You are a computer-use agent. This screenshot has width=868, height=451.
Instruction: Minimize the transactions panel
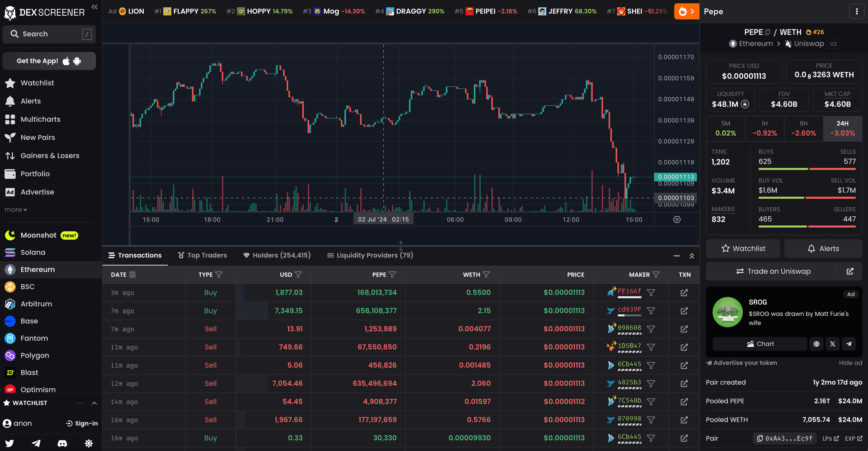(x=676, y=256)
